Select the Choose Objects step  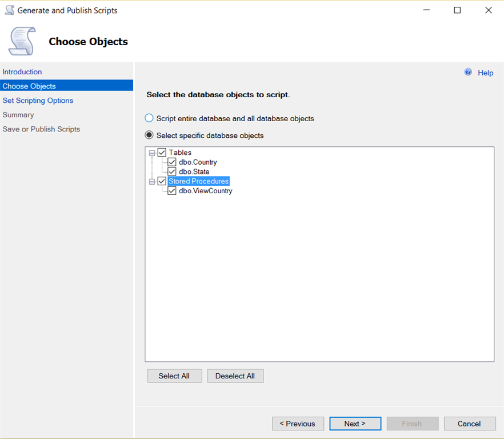[29, 86]
